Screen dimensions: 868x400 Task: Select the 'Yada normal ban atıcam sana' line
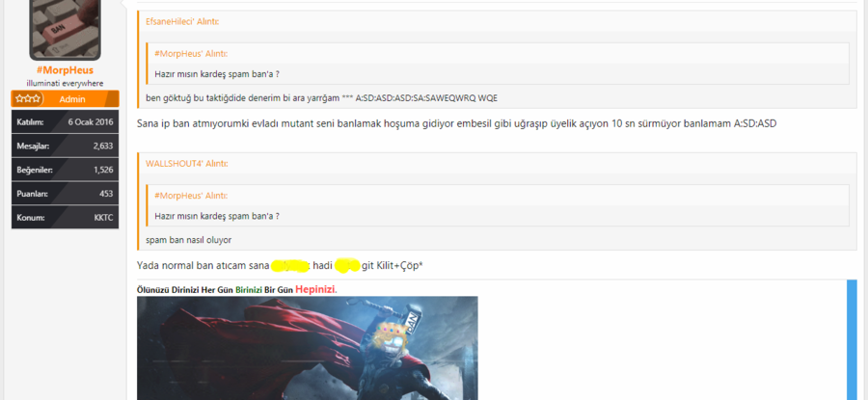click(x=280, y=266)
